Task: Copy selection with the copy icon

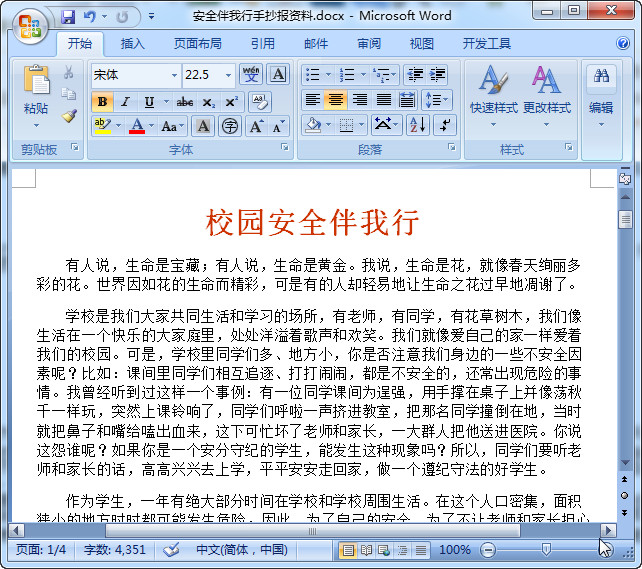Action: (68, 94)
